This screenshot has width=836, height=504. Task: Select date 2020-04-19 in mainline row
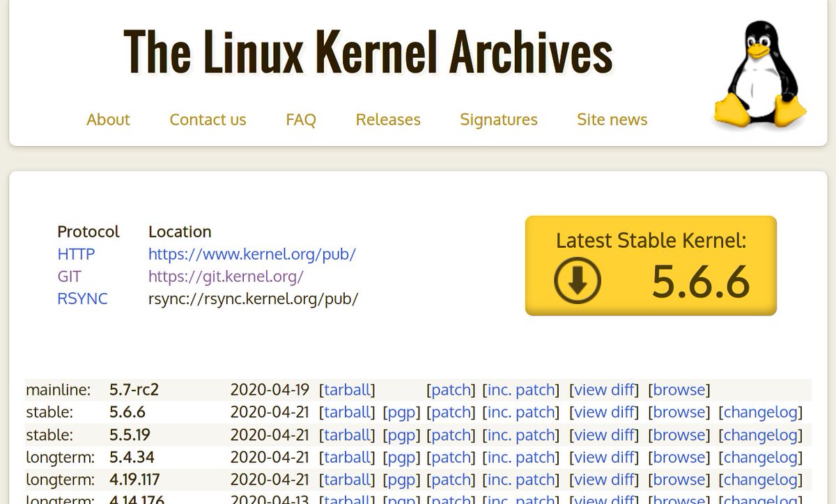(270, 389)
